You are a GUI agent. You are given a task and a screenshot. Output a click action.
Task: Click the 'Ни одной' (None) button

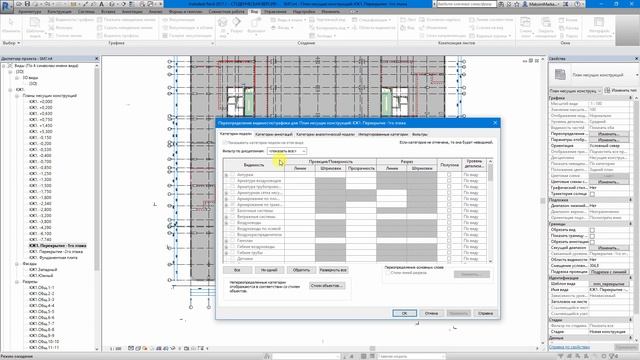tap(269, 270)
